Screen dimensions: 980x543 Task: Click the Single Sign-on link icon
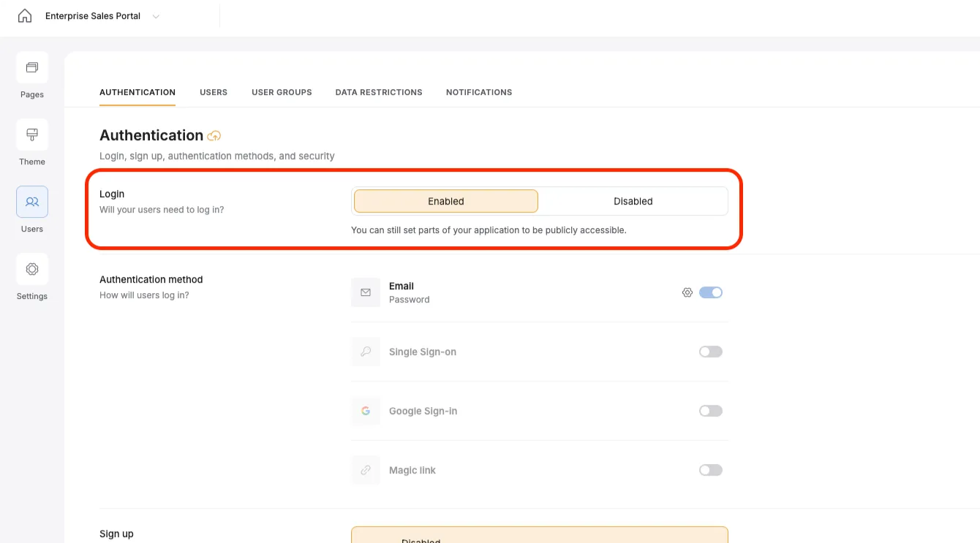[366, 352]
